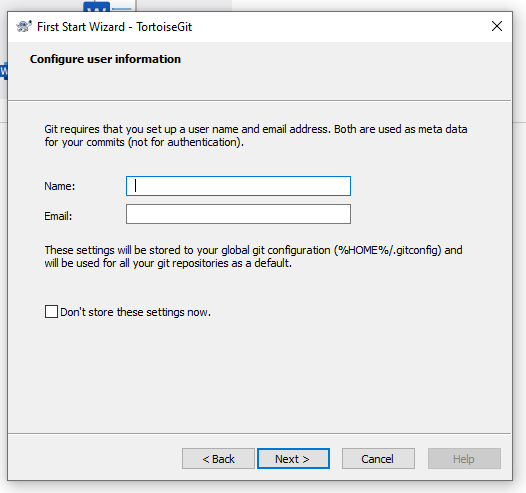Click into the Email text field
The width and height of the screenshot is (526, 493).
click(x=238, y=214)
